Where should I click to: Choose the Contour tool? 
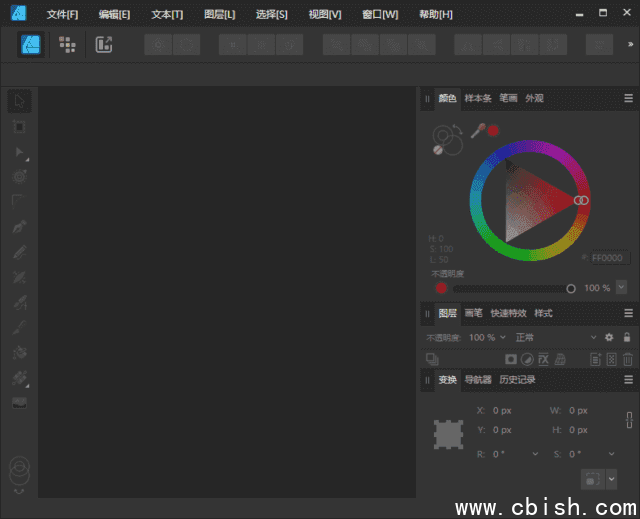(19, 177)
